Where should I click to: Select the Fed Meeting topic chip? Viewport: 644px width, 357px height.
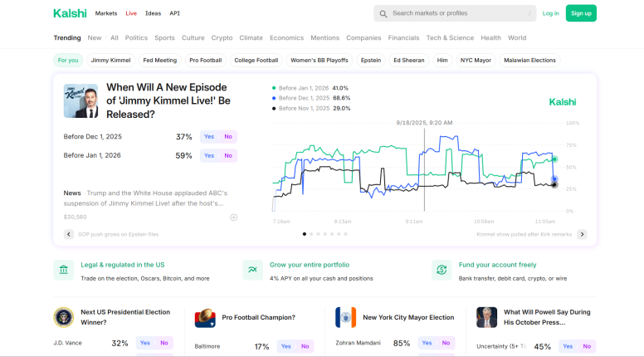(160, 61)
